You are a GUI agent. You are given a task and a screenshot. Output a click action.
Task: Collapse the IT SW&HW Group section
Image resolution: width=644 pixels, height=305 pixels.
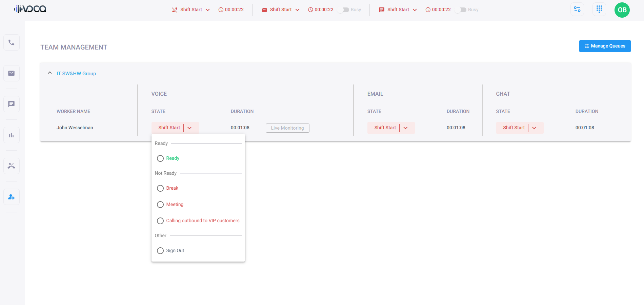(50, 73)
